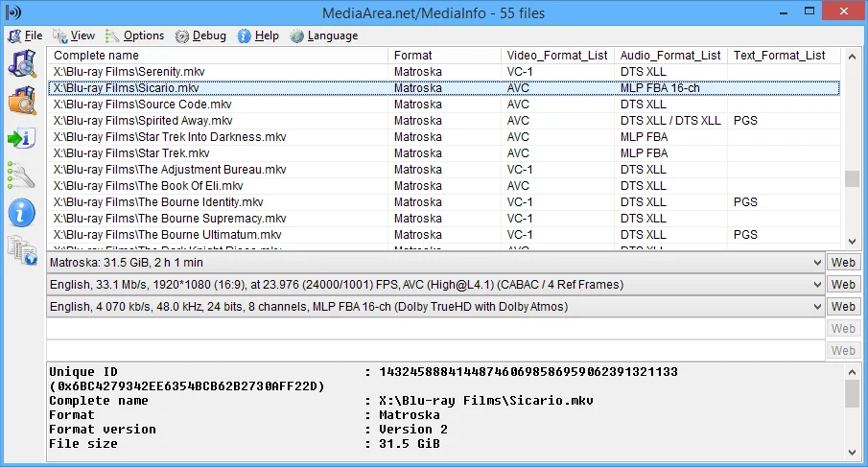Click the Export green-arrow sidebar icon
The image size is (868, 467).
[x=22, y=138]
